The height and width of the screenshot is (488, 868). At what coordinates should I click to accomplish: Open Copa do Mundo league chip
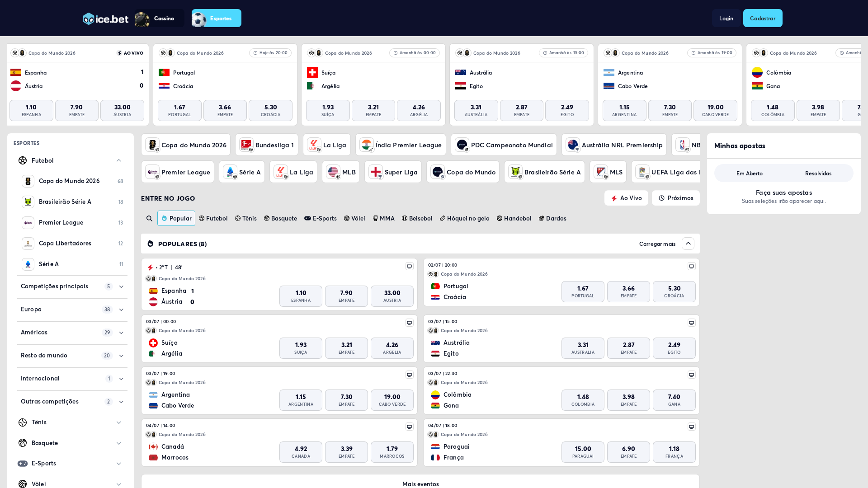point(463,172)
